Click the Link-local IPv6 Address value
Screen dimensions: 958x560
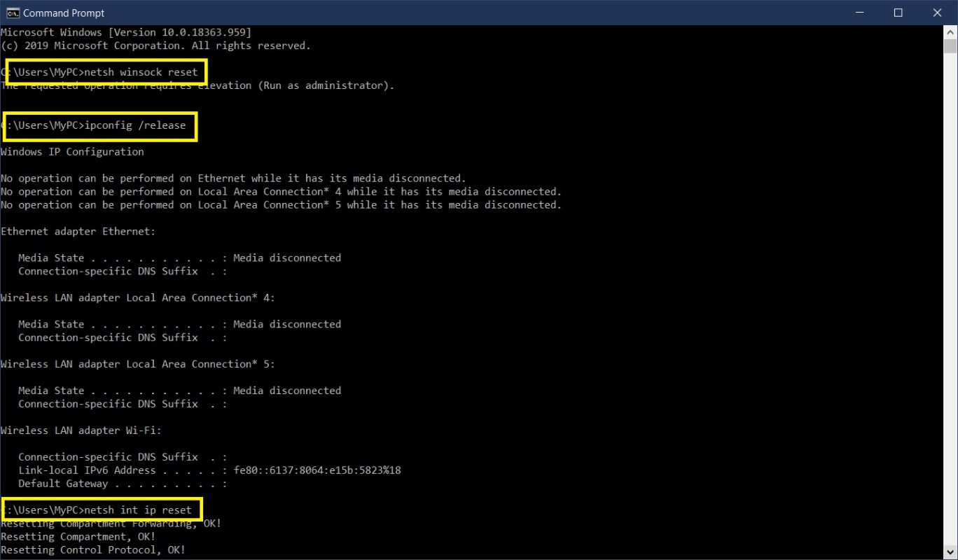point(317,470)
